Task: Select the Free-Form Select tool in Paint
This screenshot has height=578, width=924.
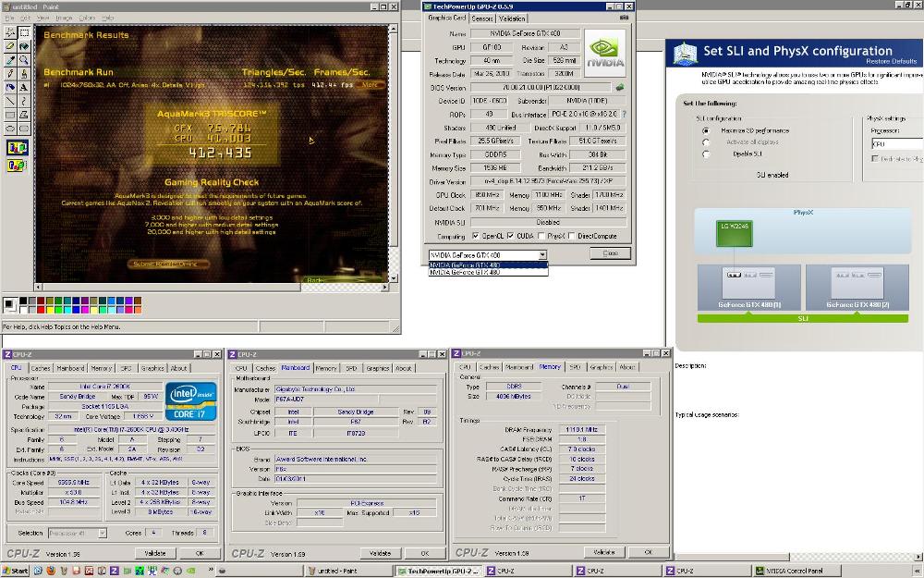Action: (10, 32)
